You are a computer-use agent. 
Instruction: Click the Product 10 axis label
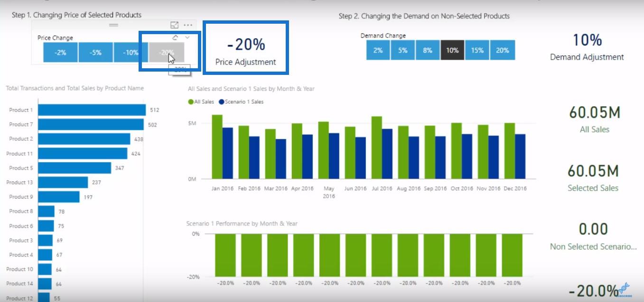click(x=19, y=269)
